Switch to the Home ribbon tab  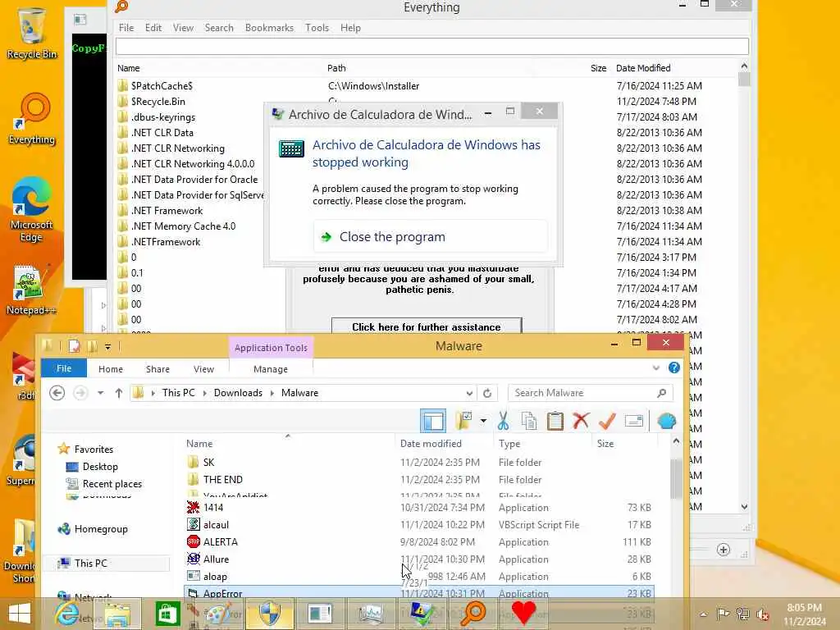[x=111, y=369]
